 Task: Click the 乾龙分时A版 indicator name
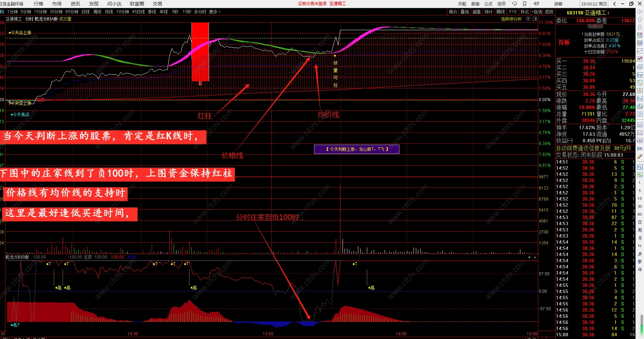pos(46,19)
